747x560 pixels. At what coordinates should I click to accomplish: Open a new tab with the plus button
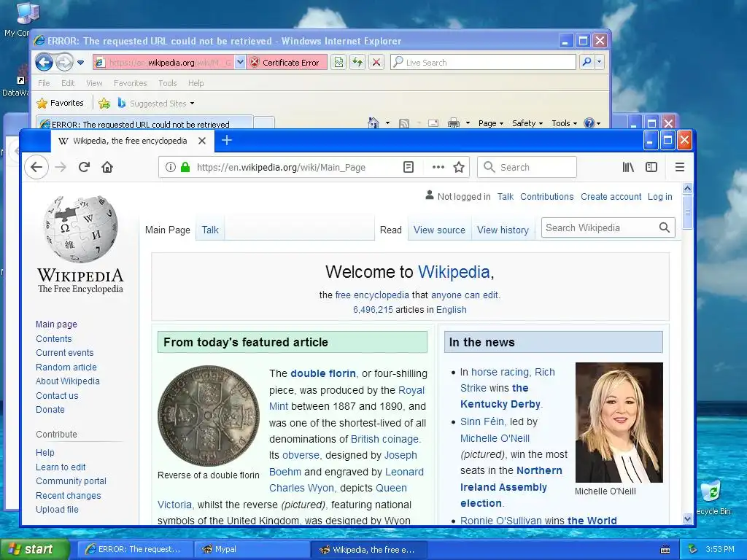(227, 141)
